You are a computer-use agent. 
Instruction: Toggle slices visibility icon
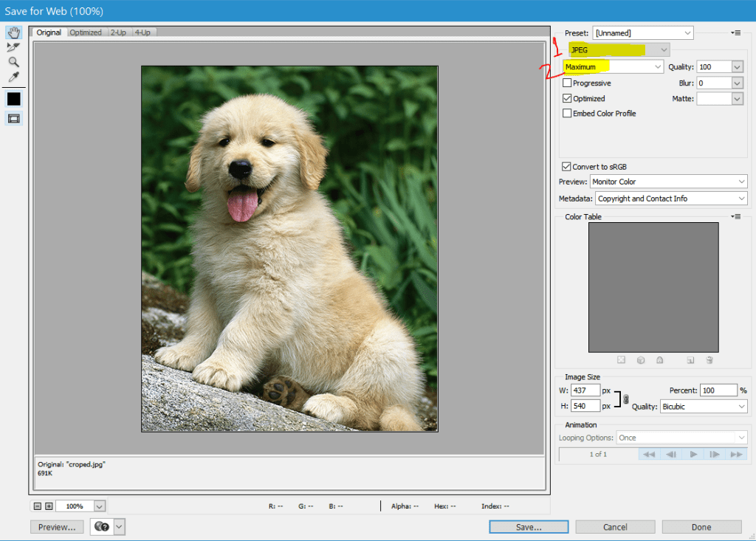pos(13,118)
